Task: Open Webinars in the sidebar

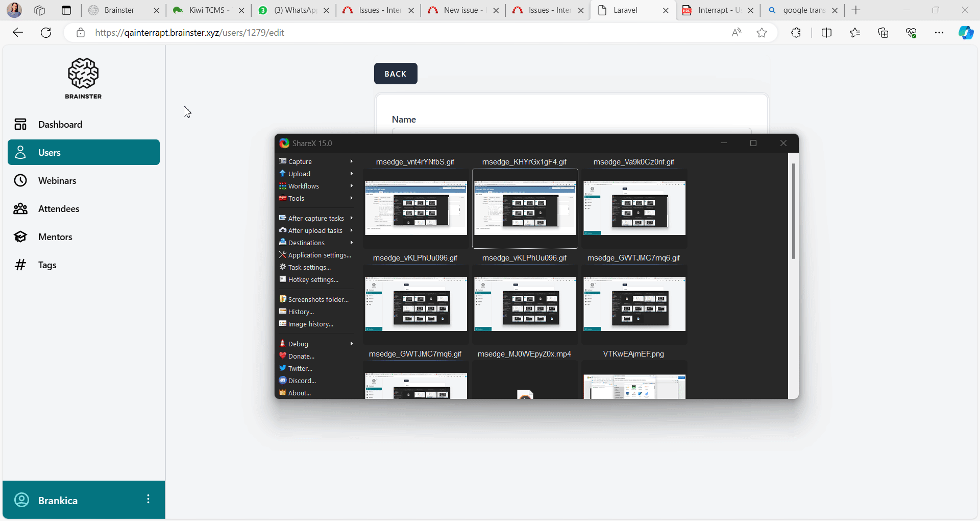Action: click(x=57, y=181)
